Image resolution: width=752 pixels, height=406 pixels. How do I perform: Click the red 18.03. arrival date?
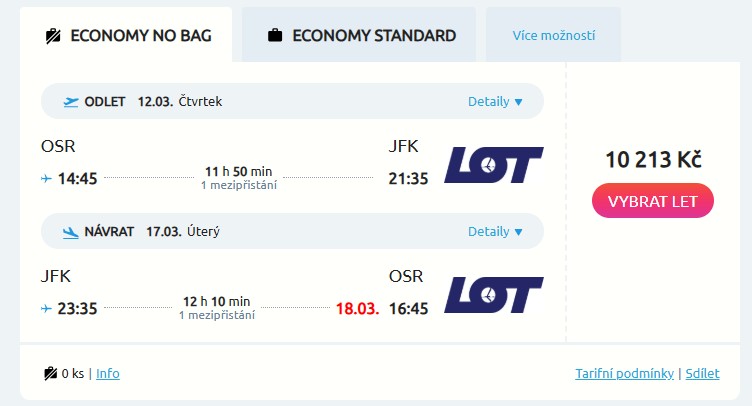pyautogui.click(x=357, y=309)
